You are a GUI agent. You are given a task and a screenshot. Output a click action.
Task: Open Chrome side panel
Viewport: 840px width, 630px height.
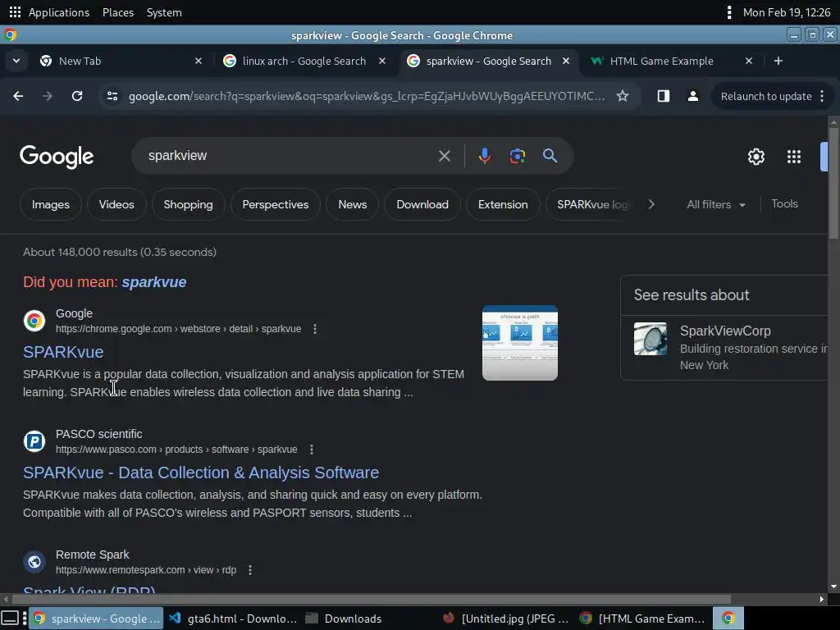pyautogui.click(x=663, y=96)
